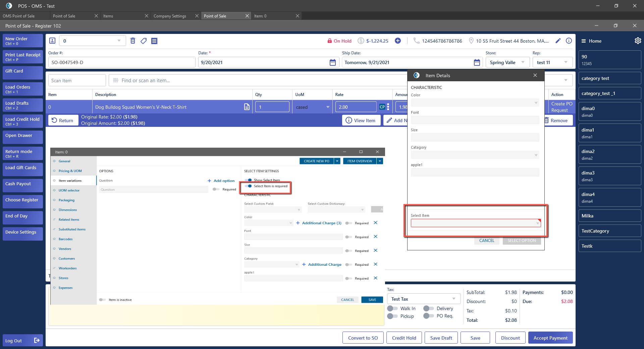Turn on the PO Req. toggle
This screenshot has width=644, height=349.
(x=429, y=316)
